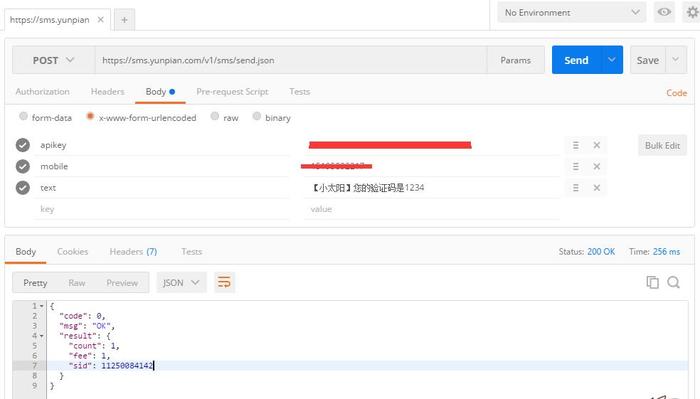The width and height of the screenshot is (700, 399).
Task: Click the empty new key field
Action: click(162, 209)
